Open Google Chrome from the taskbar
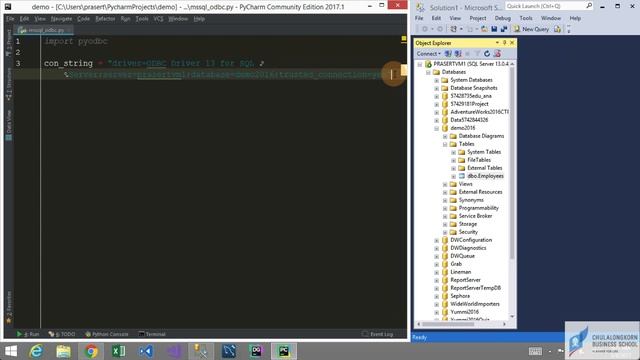The image size is (640, 360). (91, 351)
